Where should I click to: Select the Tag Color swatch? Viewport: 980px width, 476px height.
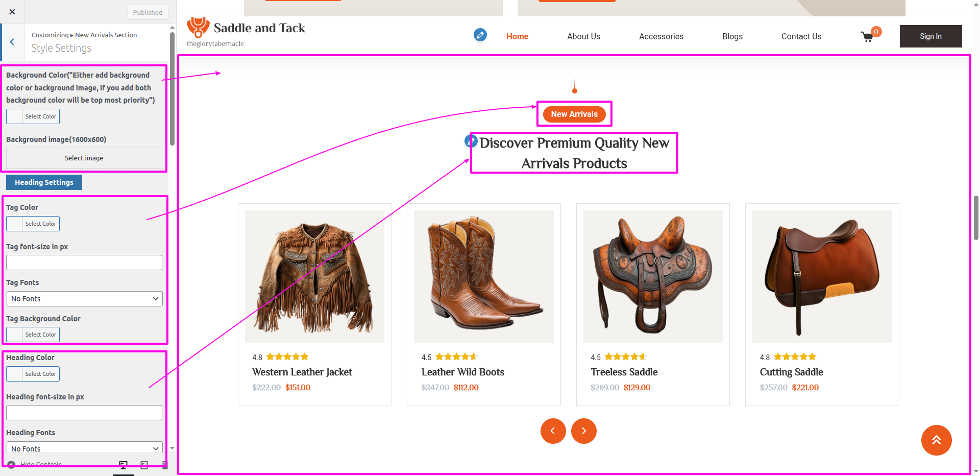click(x=33, y=224)
